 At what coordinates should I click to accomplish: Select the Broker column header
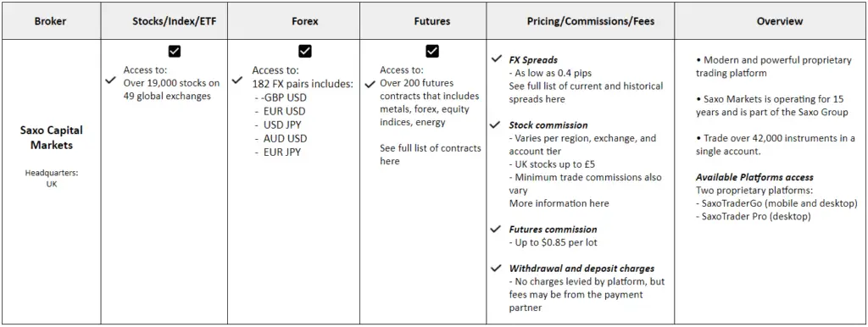tap(50, 21)
